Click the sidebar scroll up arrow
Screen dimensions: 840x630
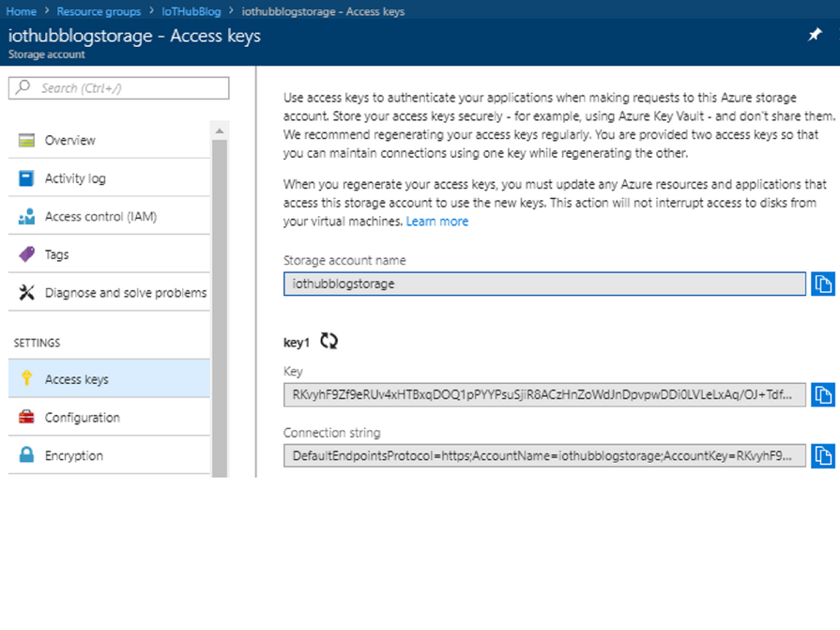tap(220, 131)
